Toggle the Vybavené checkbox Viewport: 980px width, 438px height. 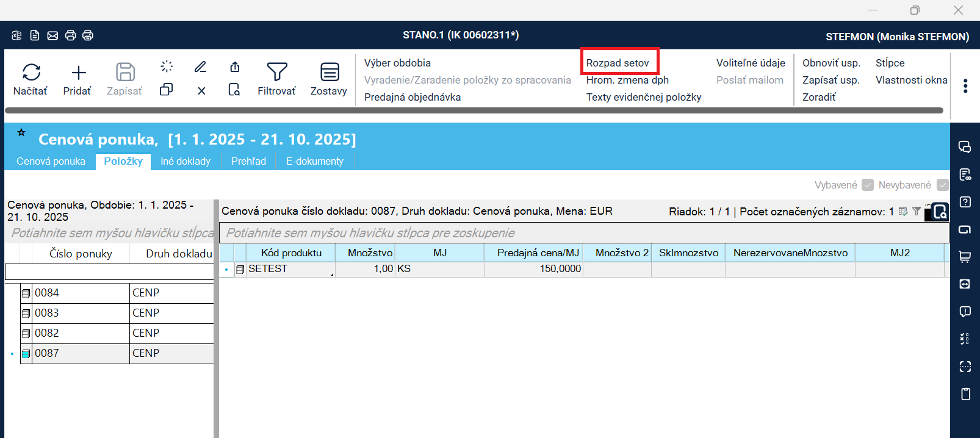click(867, 185)
